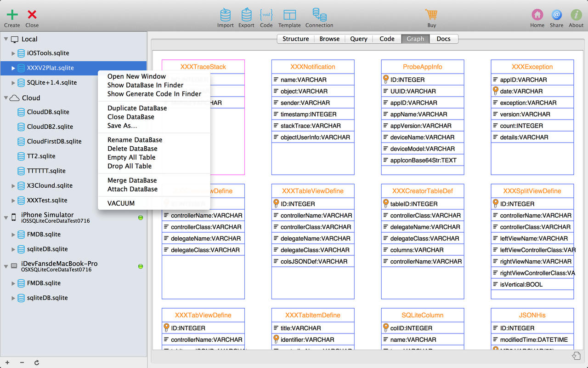Select Merge DataBase menu entry
Image resolution: width=588 pixels, height=368 pixels.
132,180
